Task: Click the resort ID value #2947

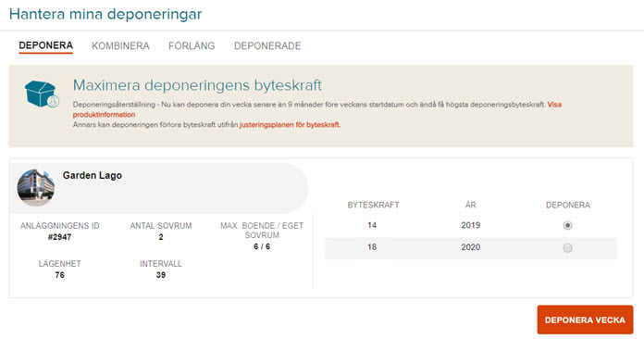Action: pos(60,237)
